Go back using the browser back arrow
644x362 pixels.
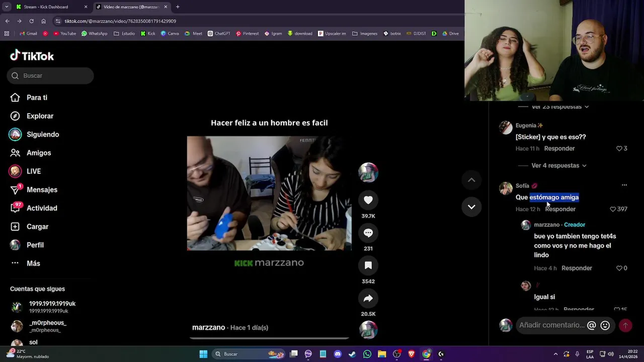point(7,21)
